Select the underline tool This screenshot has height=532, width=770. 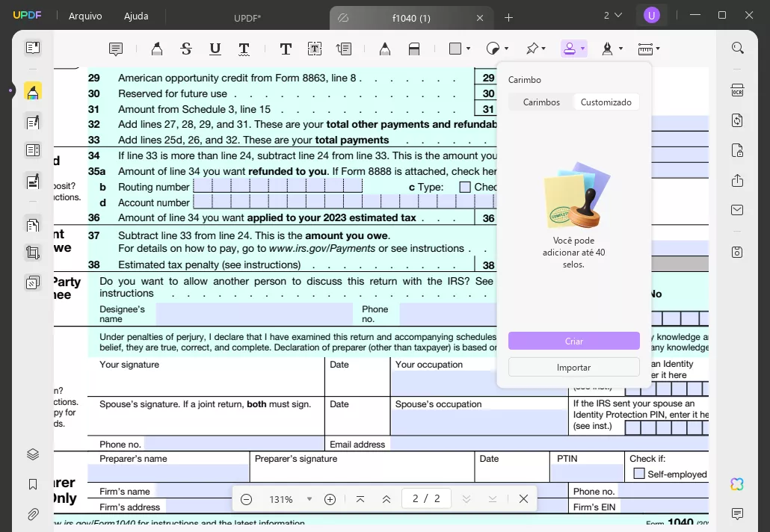(x=215, y=49)
